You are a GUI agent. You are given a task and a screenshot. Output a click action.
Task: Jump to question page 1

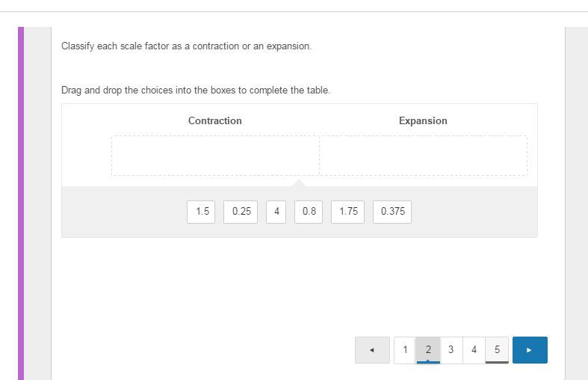(x=405, y=350)
